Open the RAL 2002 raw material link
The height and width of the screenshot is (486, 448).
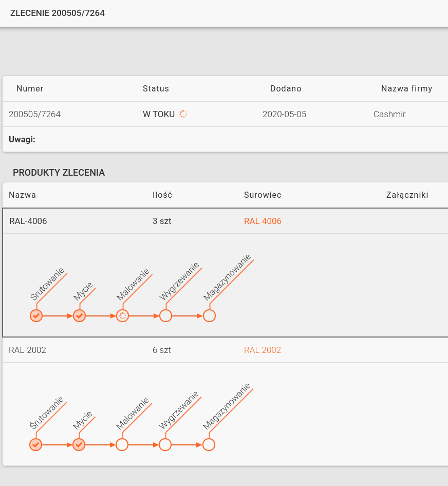coord(263,350)
